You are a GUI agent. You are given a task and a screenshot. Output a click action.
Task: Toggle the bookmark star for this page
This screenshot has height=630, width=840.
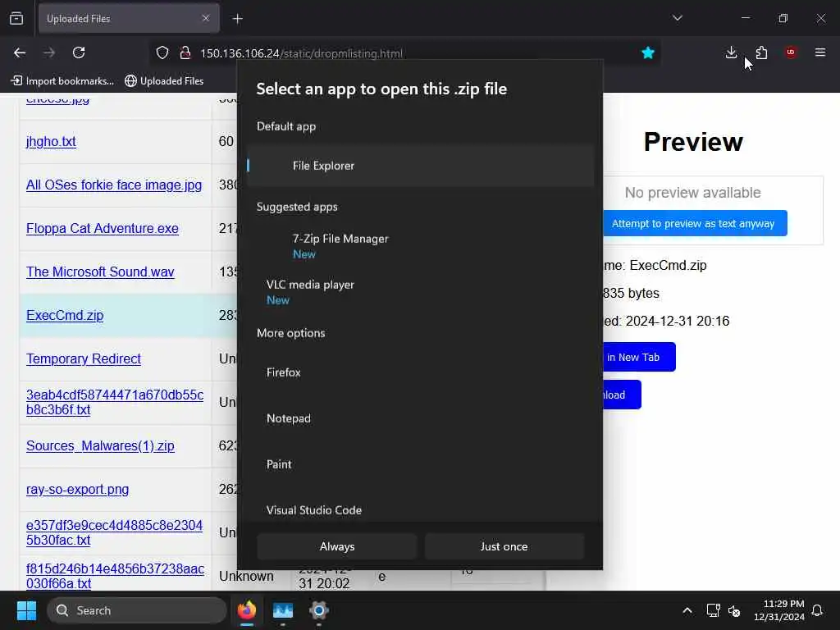(x=648, y=52)
